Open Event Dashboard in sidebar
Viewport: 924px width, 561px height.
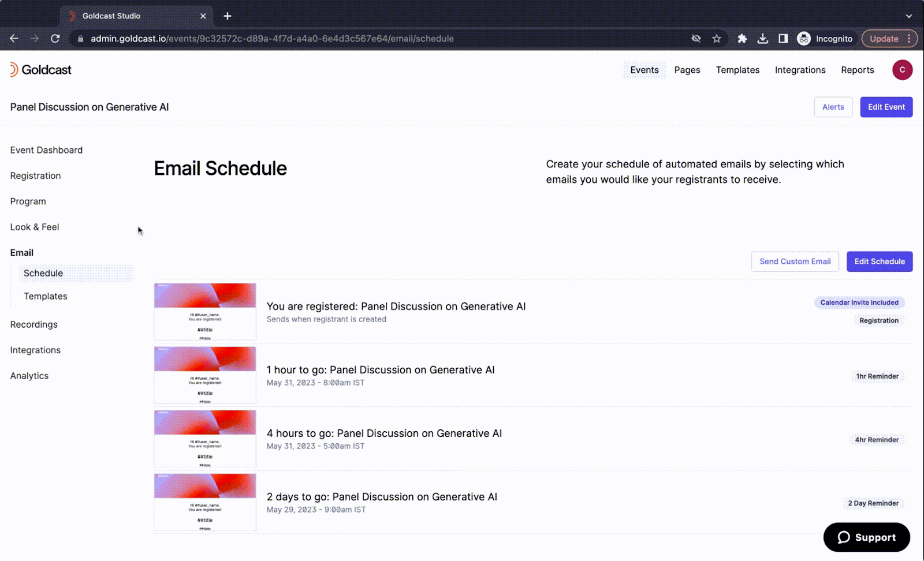[46, 150]
